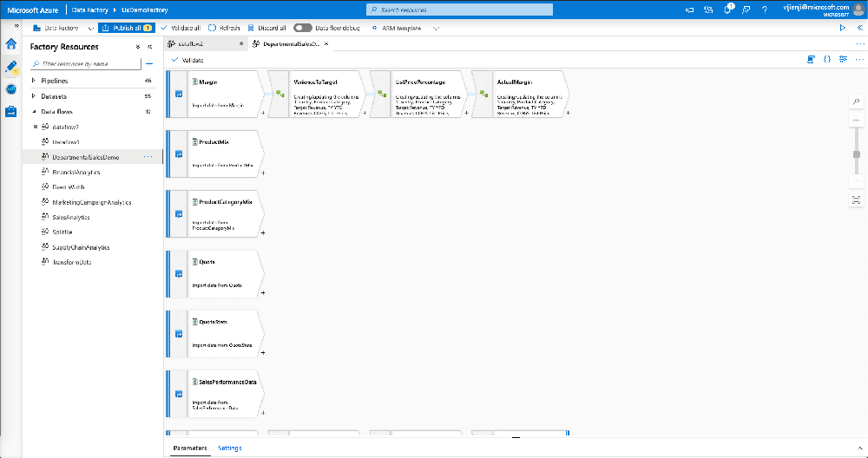Click Validate all on the toolbar
The image size is (868, 458).
coord(181,28)
